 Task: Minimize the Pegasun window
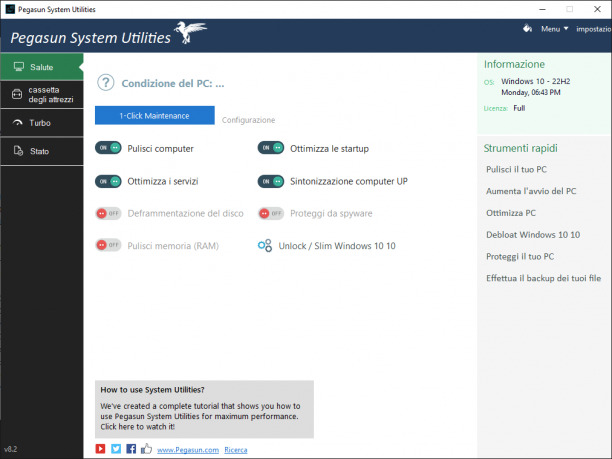(542, 9)
